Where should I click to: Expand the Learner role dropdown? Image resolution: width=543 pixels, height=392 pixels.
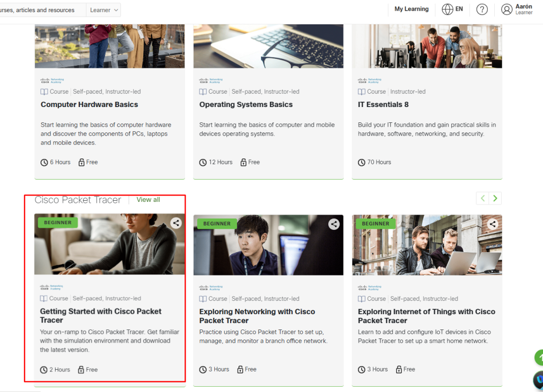tap(104, 10)
